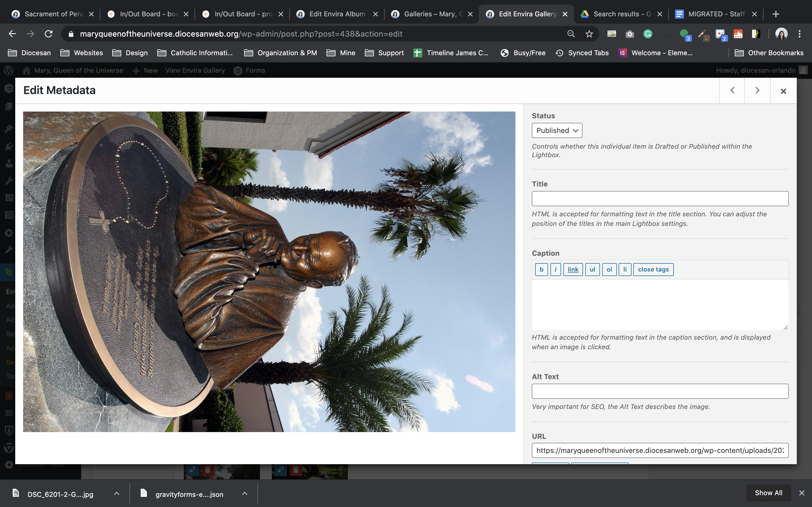Viewport: 812px width, 507px height.
Task: Click the Grammarly extension icon
Action: click(648, 34)
